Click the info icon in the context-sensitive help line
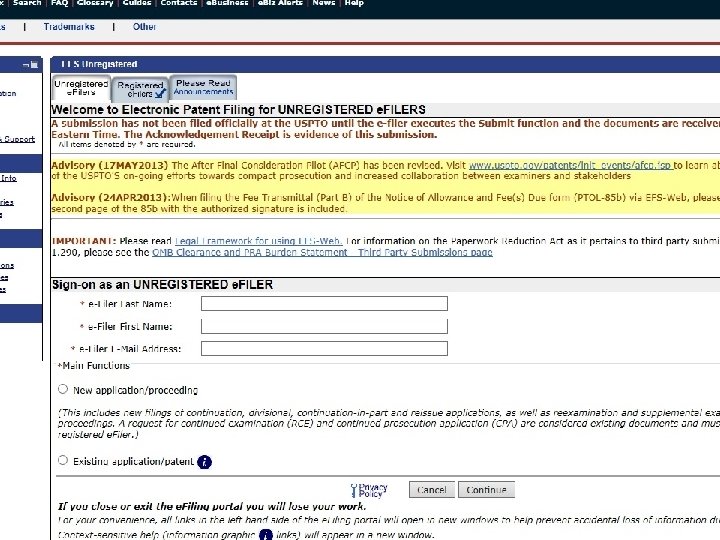 point(266,535)
